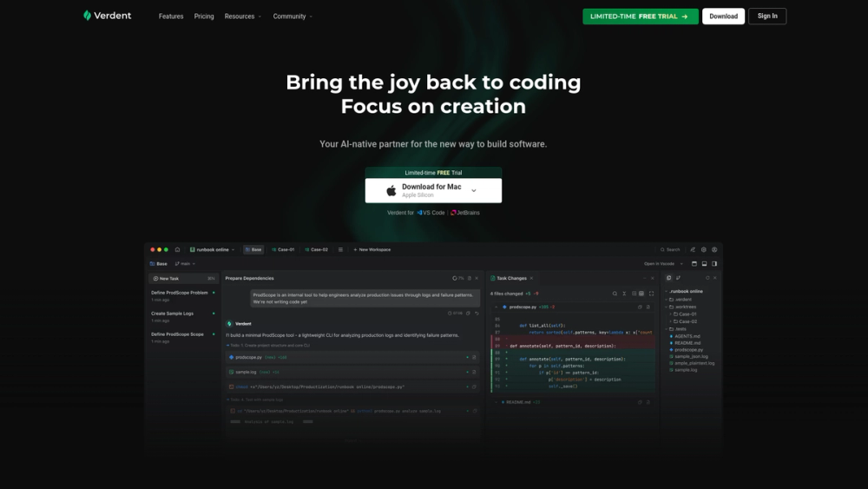Open the workspace list icon after Case-02
Image resolution: width=868 pixels, height=489 pixels.
[x=340, y=250]
